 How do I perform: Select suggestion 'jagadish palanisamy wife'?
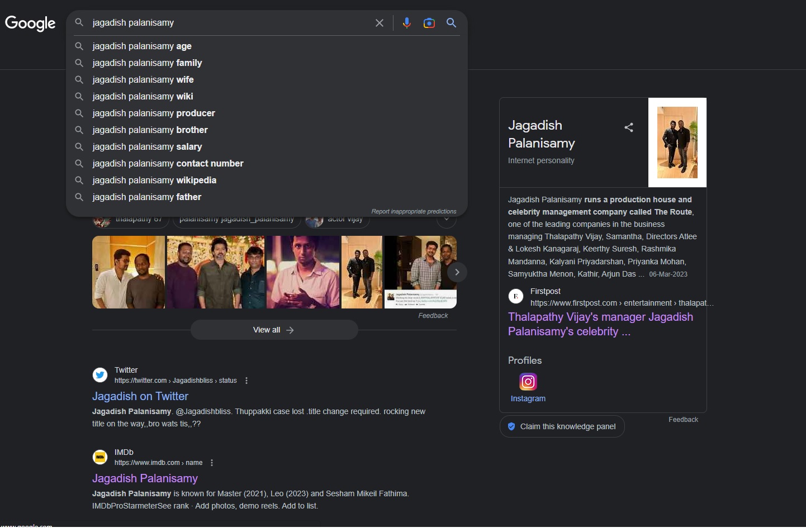[267, 80]
